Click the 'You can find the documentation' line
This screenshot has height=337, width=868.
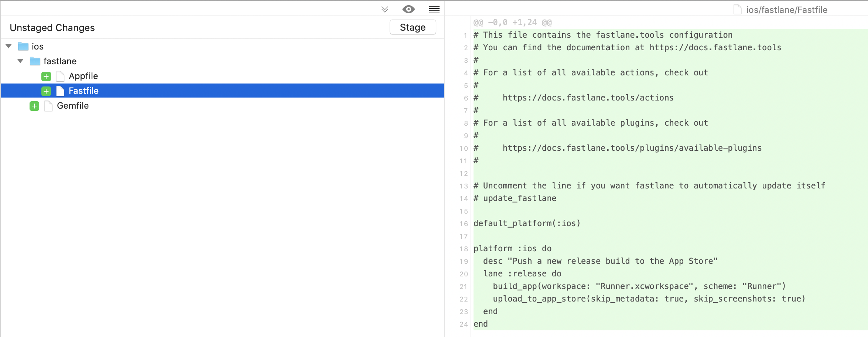628,48
